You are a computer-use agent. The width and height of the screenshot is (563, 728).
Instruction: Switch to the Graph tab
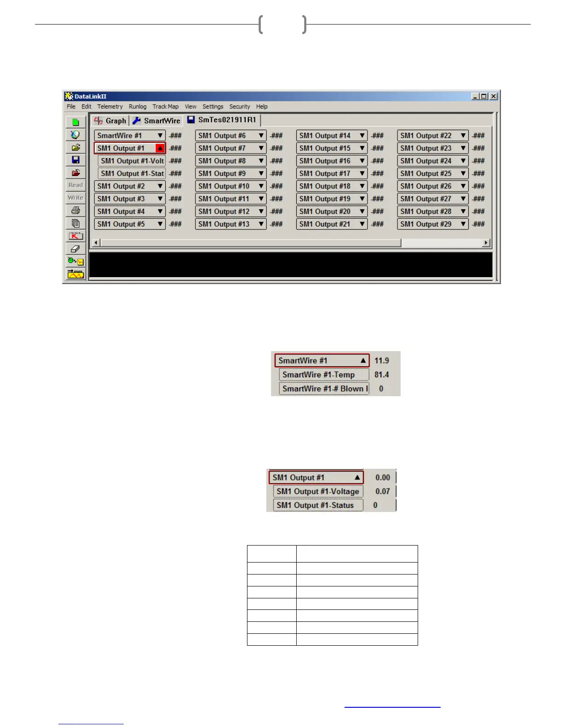point(110,121)
